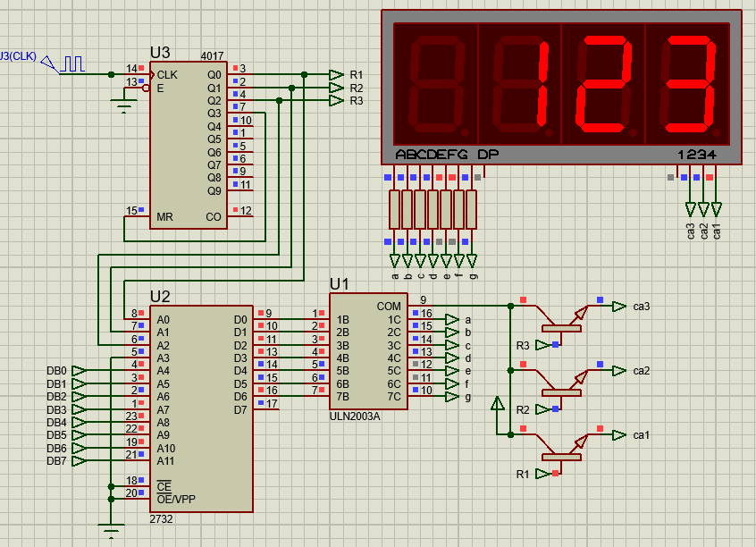Click the DB0 input terminal

(x=80, y=370)
